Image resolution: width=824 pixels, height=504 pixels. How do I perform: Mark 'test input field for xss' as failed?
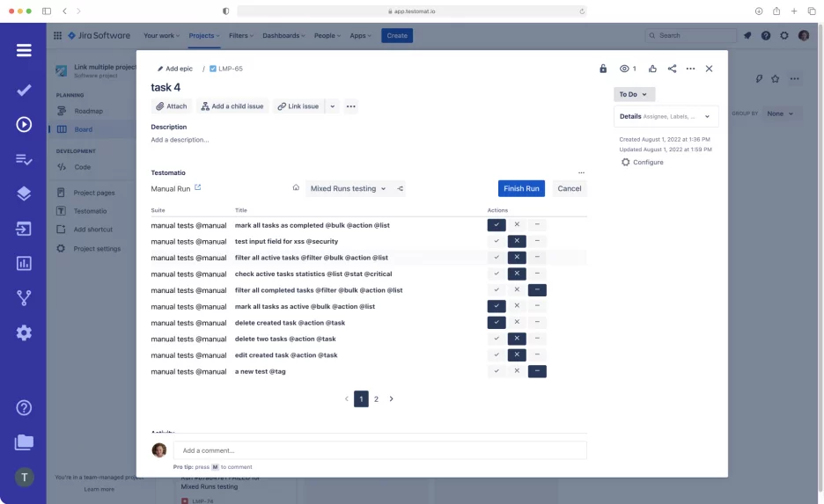[x=517, y=241]
